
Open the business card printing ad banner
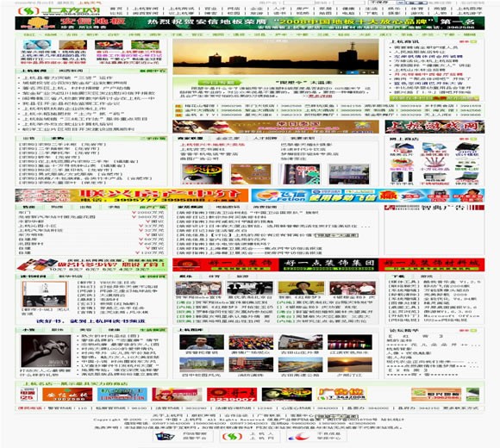pyautogui.click(x=91, y=264)
